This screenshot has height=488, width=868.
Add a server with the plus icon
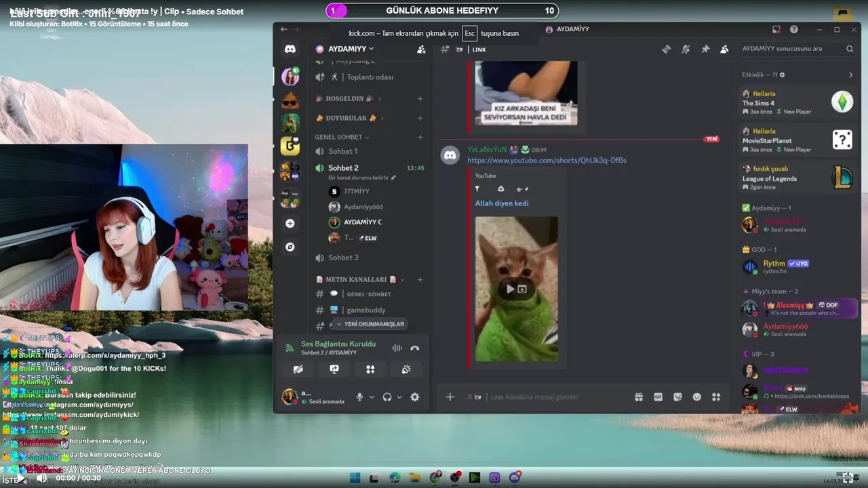290,224
